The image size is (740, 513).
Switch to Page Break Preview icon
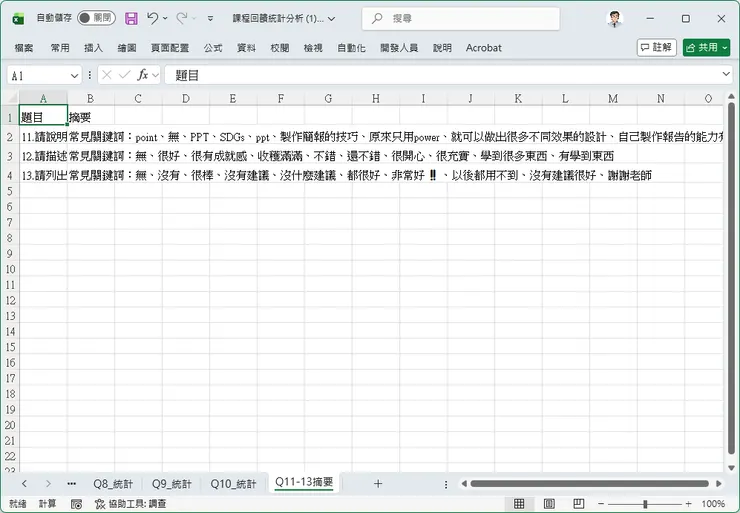click(579, 504)
